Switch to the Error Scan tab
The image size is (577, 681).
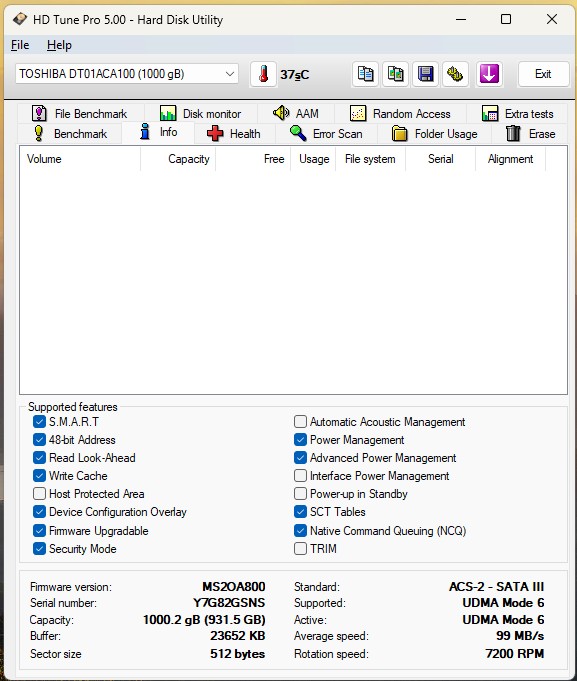(x=326, y=134)
